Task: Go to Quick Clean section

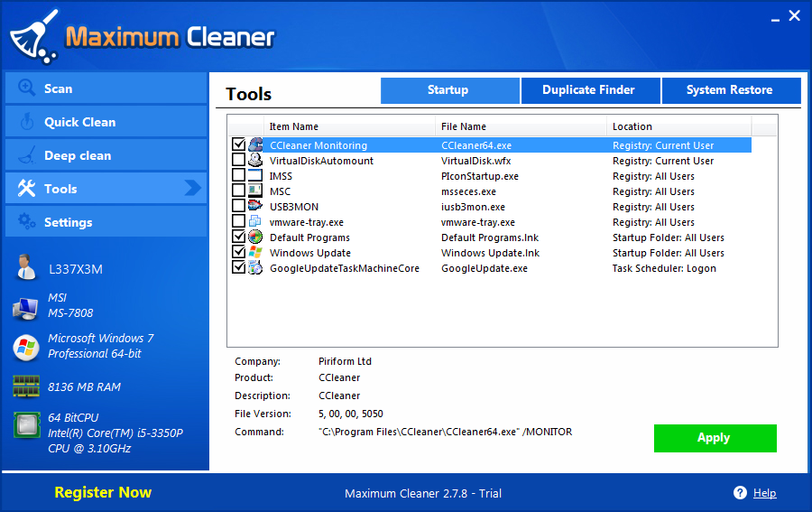Action: pyautogui.click(x=106, y=122)
